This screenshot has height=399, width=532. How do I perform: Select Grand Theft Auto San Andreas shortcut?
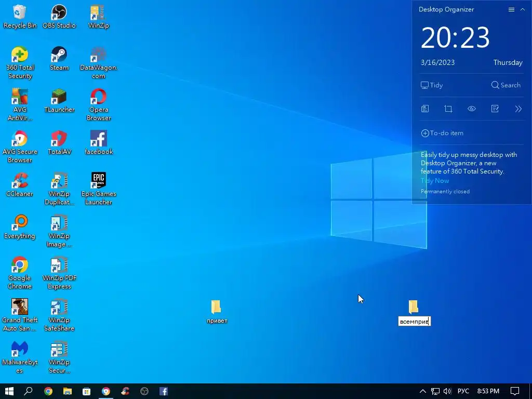tap(20, 315)
